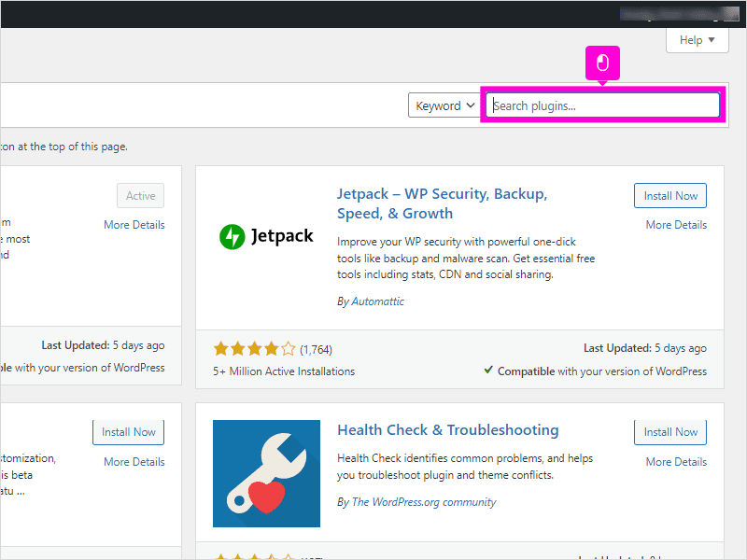Click the green compatible checkmark for Jetpack
The width and height of the screenshot is (747, 560).
pyautogui.click(x=488, y=370)
